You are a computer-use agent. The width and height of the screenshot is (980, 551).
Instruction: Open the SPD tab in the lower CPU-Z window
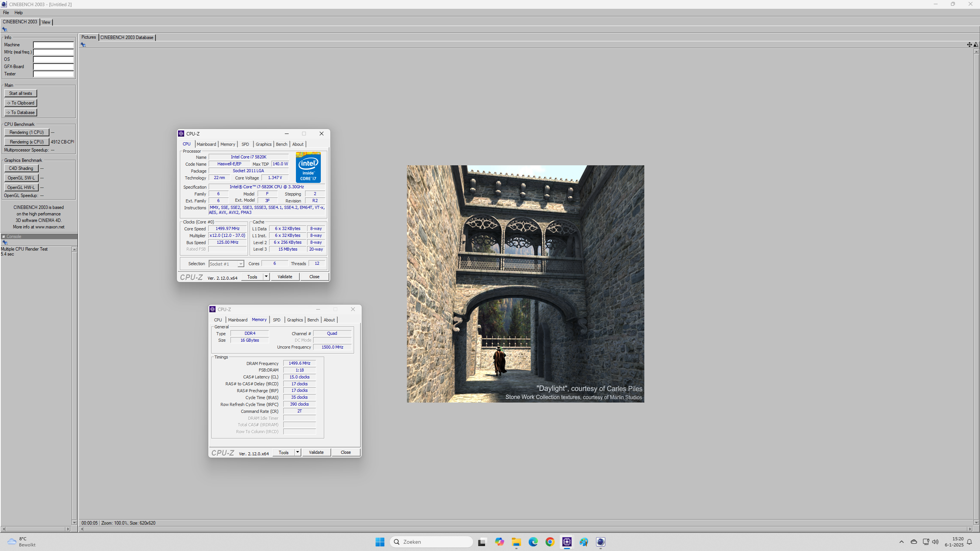click(x=277, y=320)
